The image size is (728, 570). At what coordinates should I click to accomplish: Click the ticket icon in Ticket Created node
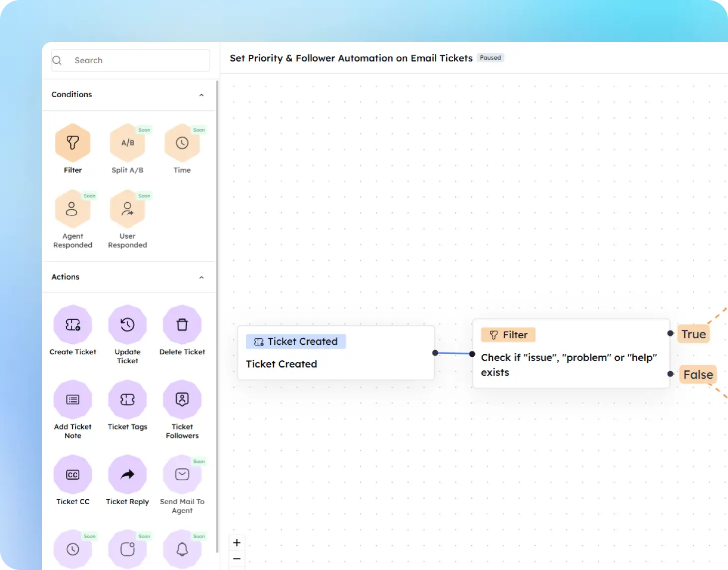(259, 342)
